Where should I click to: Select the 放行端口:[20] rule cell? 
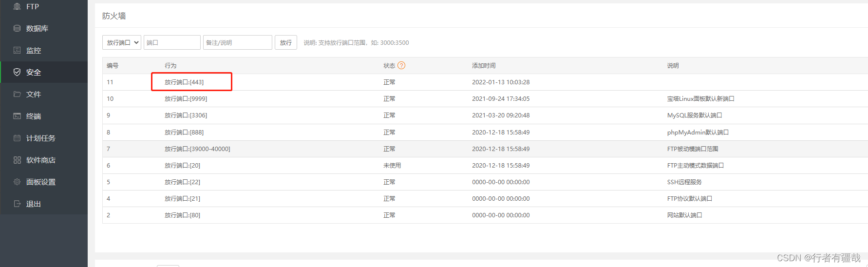182,165
